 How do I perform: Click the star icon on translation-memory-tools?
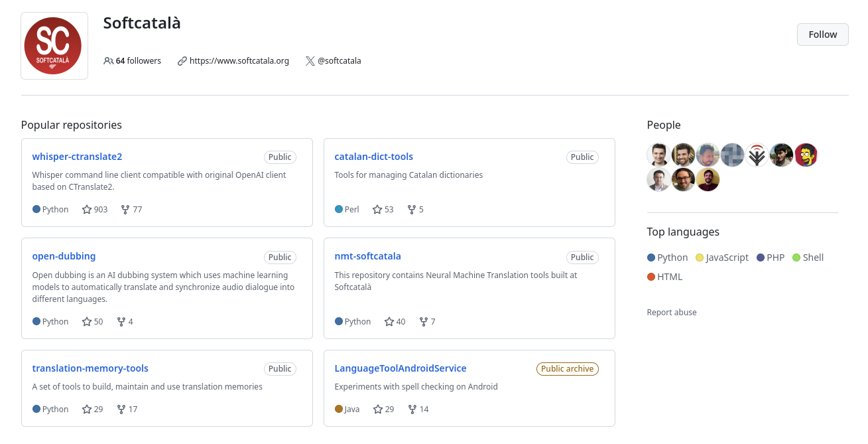[87, 409]
